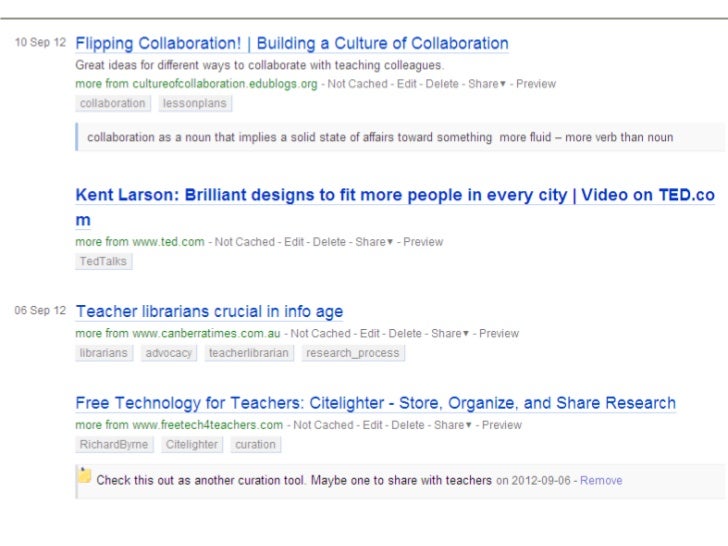Preview the Citelighter bookmark

[501, 425]
